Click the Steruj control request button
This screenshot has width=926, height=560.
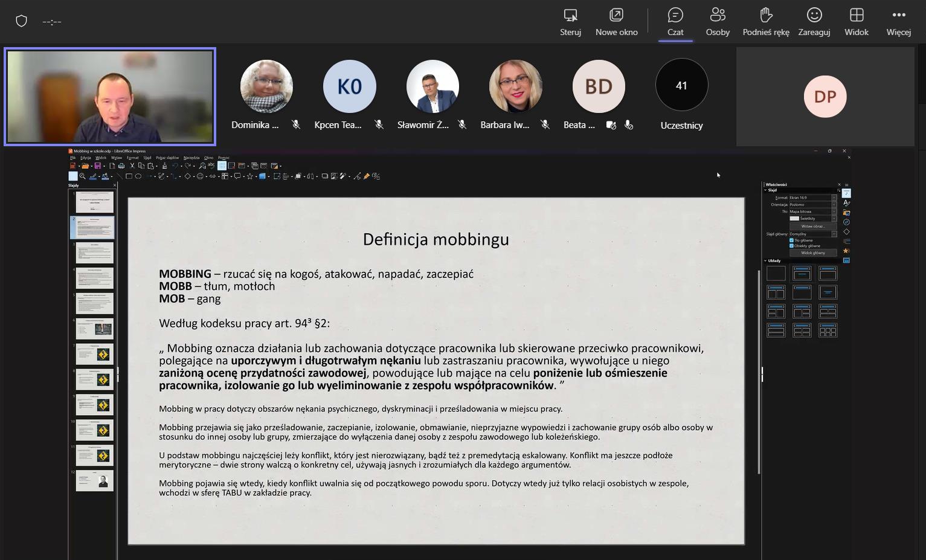pyautogui.click(x=570, y=22)
